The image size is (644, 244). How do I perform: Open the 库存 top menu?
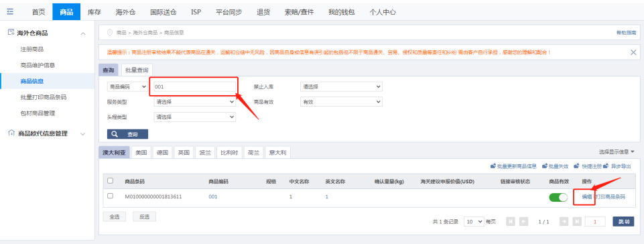tap(94, 12)
